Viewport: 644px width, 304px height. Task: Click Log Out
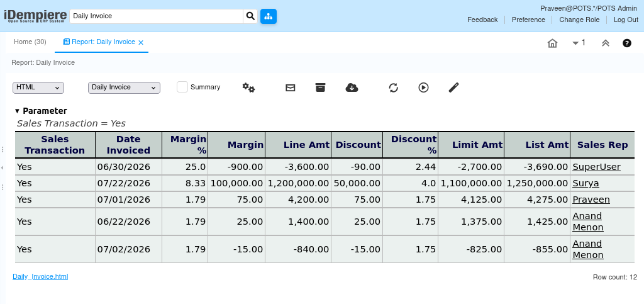coord(626,20)
